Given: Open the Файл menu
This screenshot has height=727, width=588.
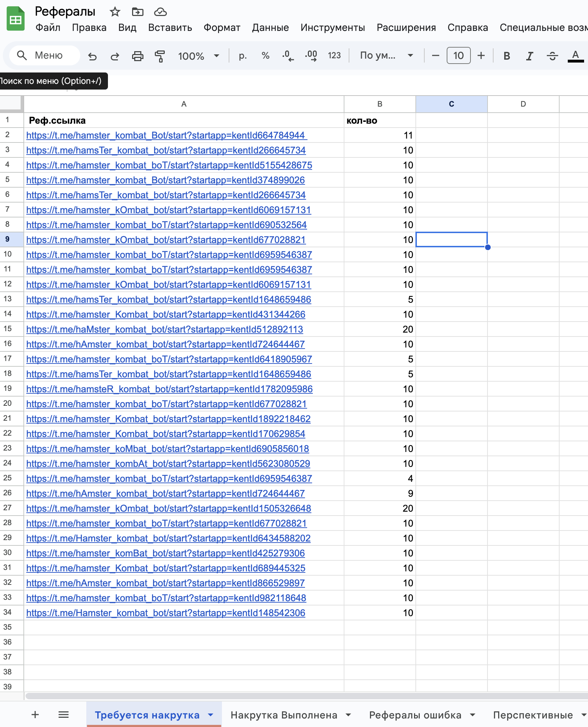Looking at the screenshot, I should pyautogui.click(x=48, y=27).
